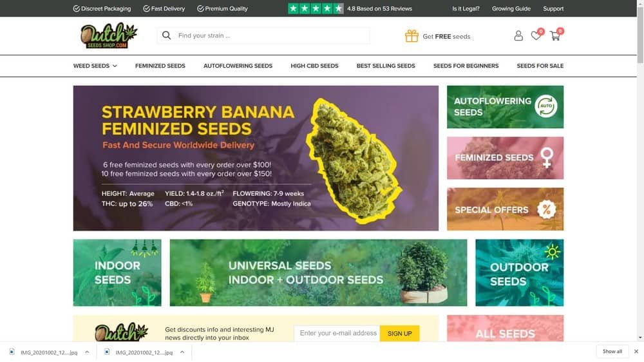Click the gift box free seeds icon
This screenshot has height=362, width=644.
click(411, 36)
